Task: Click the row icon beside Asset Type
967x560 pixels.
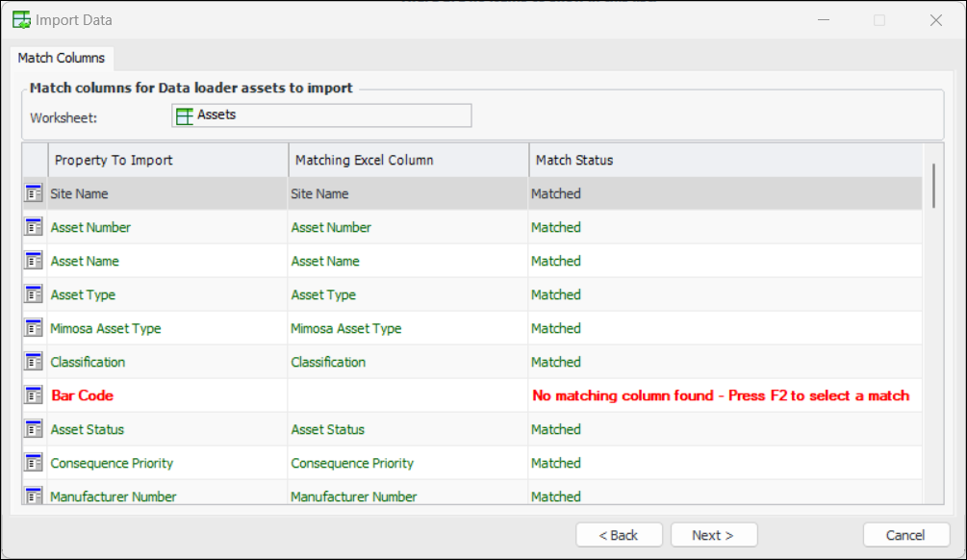Action: 34,294
